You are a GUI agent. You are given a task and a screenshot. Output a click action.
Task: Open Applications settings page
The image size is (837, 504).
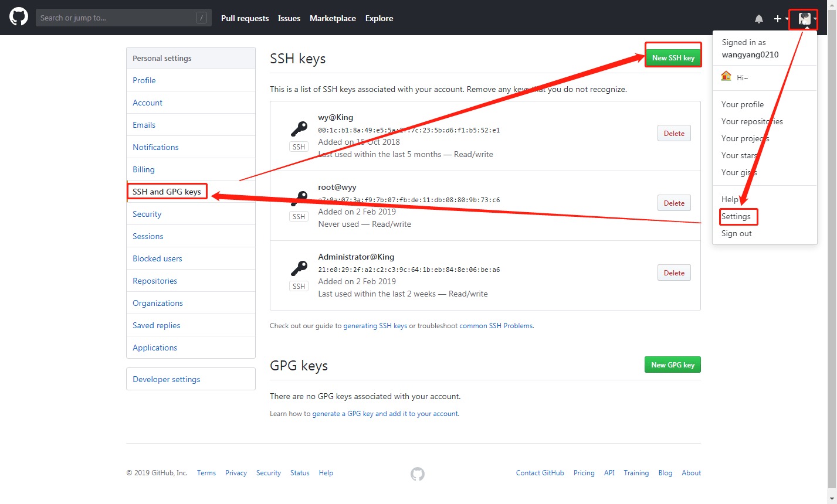[x=191, y=348]
